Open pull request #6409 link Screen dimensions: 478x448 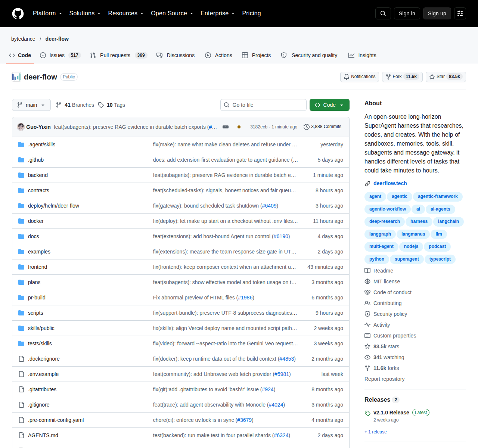(x=269, y=206)
